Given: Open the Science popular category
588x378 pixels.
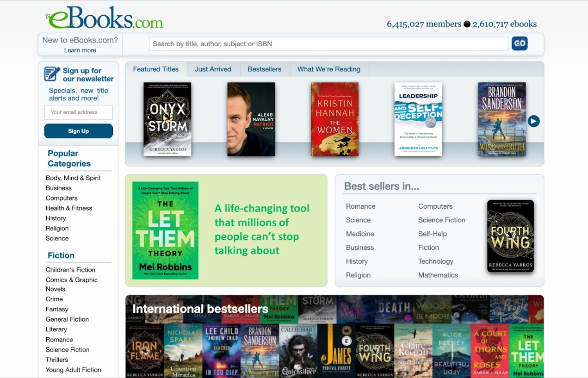Looking at the screenshot, I should (57, 238).
